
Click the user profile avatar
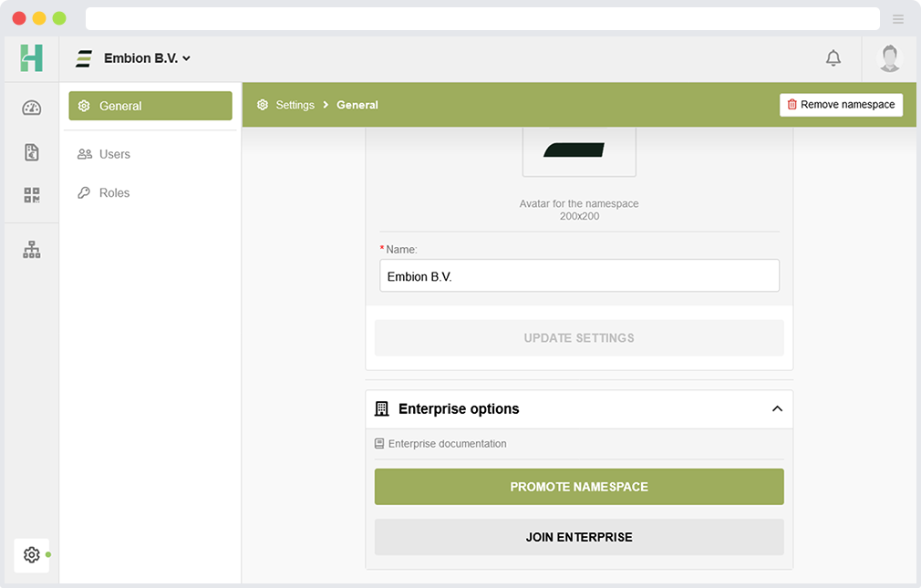[889, 58]
